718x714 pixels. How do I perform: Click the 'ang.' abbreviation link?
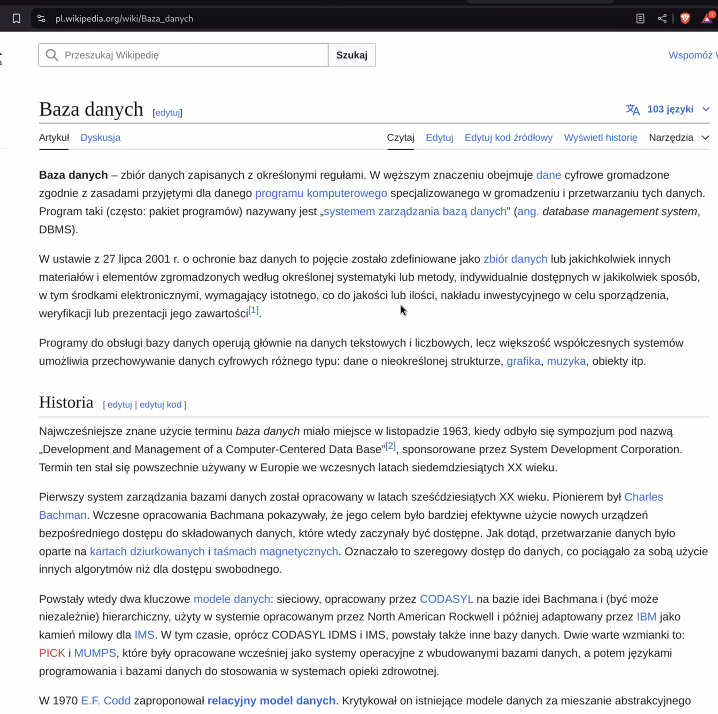click(528, 211)
